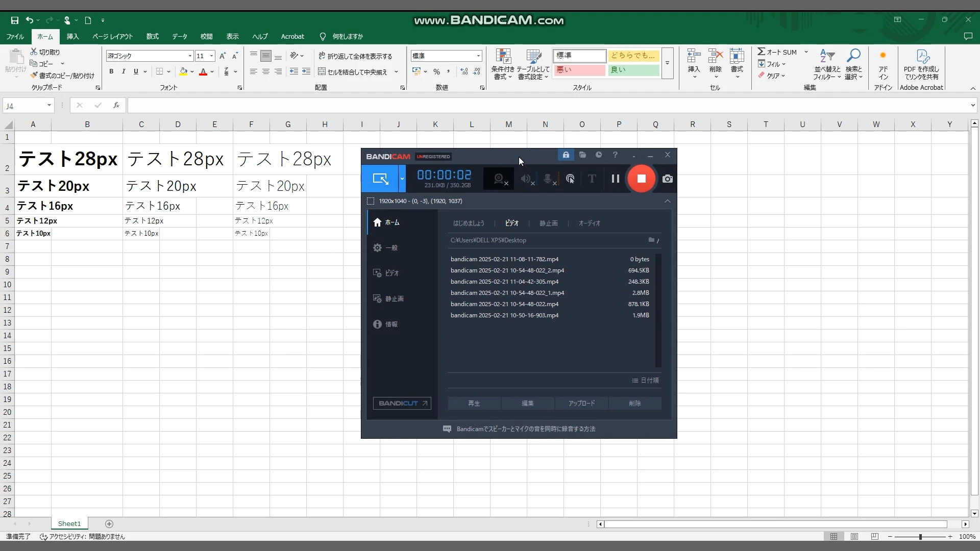Select bandicam 2025-02-21 10-50-16-903.mp4 file

pos(504,315)
